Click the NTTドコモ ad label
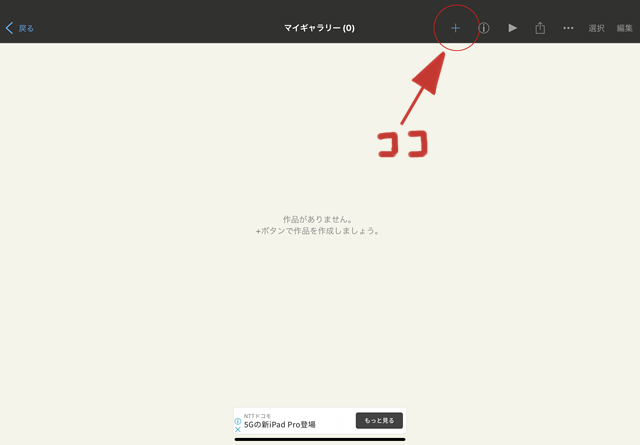Viewport: 640px width, 445px height. (257, 416)
